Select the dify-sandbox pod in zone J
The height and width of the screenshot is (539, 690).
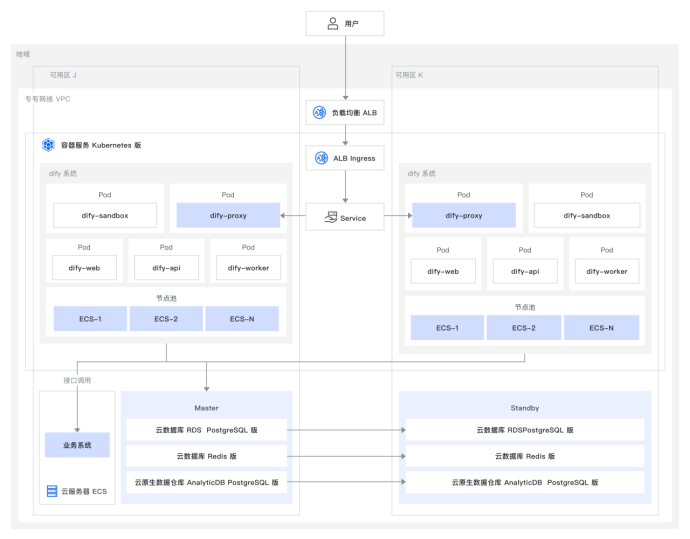[x=105, y=215]
